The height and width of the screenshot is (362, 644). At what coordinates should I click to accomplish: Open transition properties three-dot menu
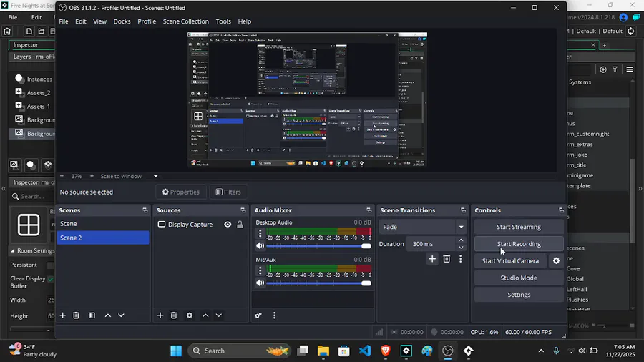460,259
